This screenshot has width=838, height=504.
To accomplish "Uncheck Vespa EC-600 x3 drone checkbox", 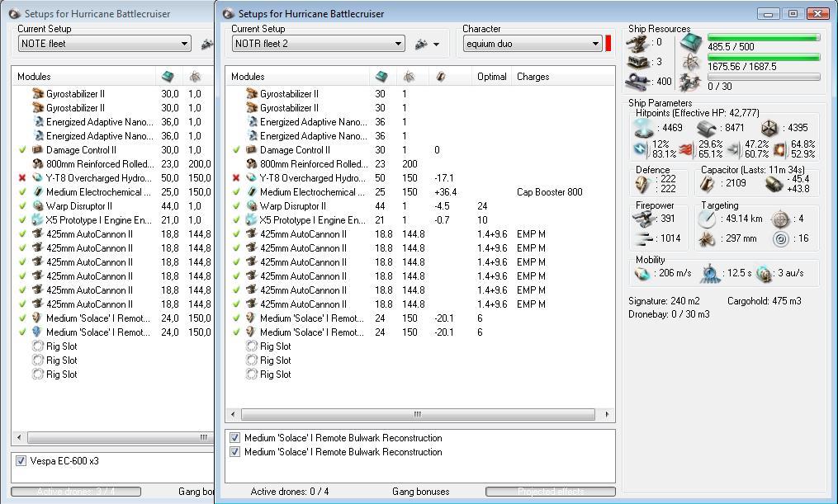I will tap(21, 461).
